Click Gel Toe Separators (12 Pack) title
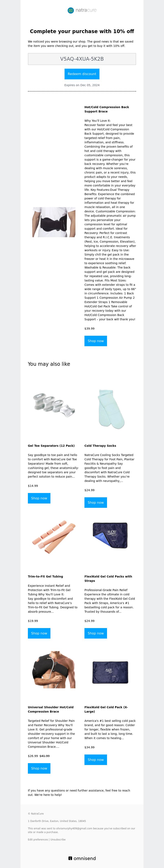164x868 pixels. click(x=51, y=446)
